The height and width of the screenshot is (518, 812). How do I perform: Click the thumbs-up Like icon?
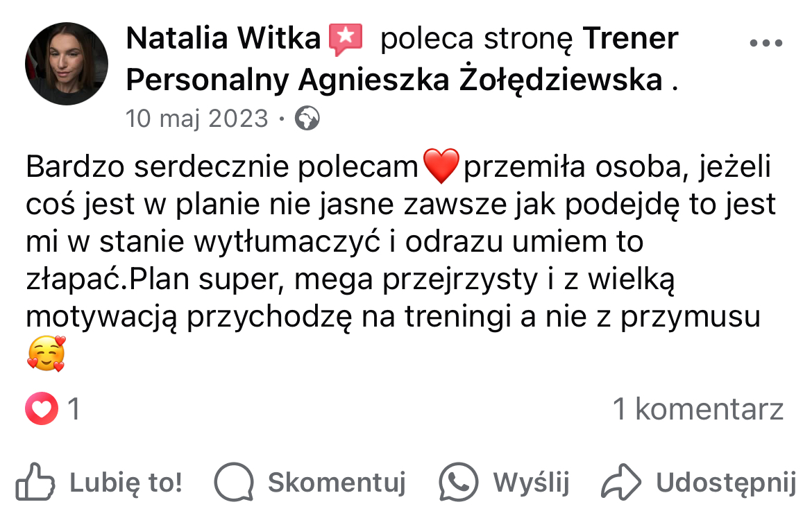click(35, 481)
